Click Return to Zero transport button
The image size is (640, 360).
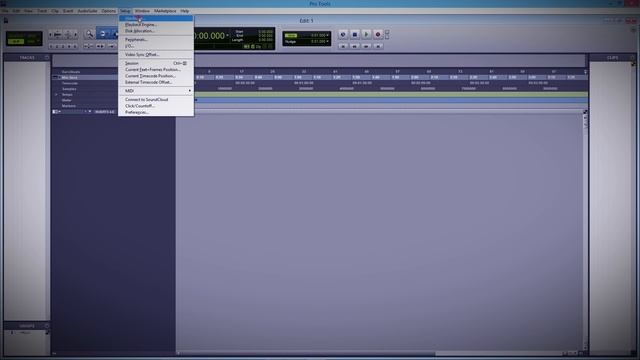tap(343, 47)
